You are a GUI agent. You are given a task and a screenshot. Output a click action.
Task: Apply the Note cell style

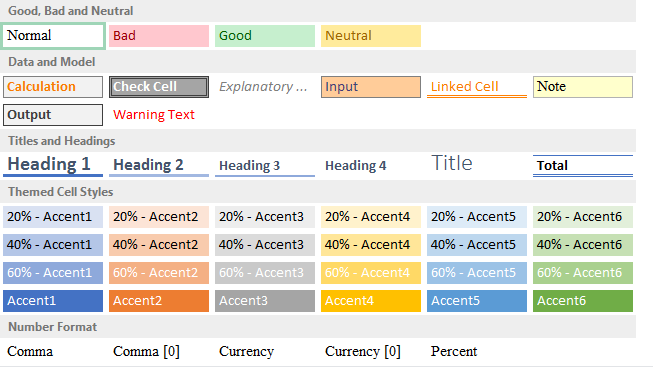click(583, 87)
